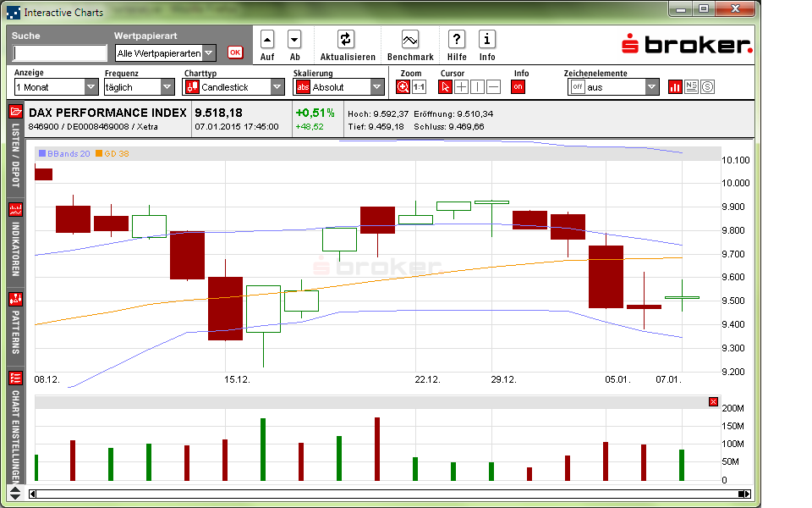Screen dimensions: 812x508
Task: Click the 15.12. date axis label
Action: [237, 379]
